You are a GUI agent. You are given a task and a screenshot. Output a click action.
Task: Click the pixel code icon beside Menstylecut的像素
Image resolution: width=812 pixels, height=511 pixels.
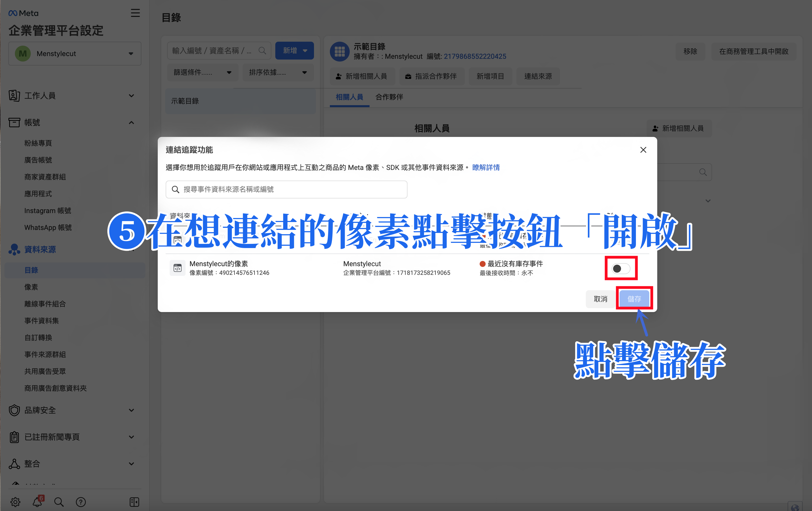coord(177,268)
